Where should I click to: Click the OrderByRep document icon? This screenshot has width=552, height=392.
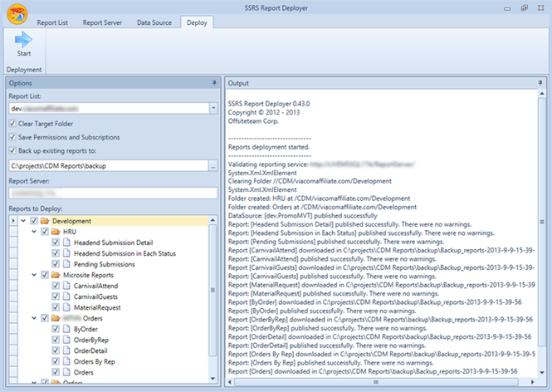pyautogui.click(x=66, y=340)
